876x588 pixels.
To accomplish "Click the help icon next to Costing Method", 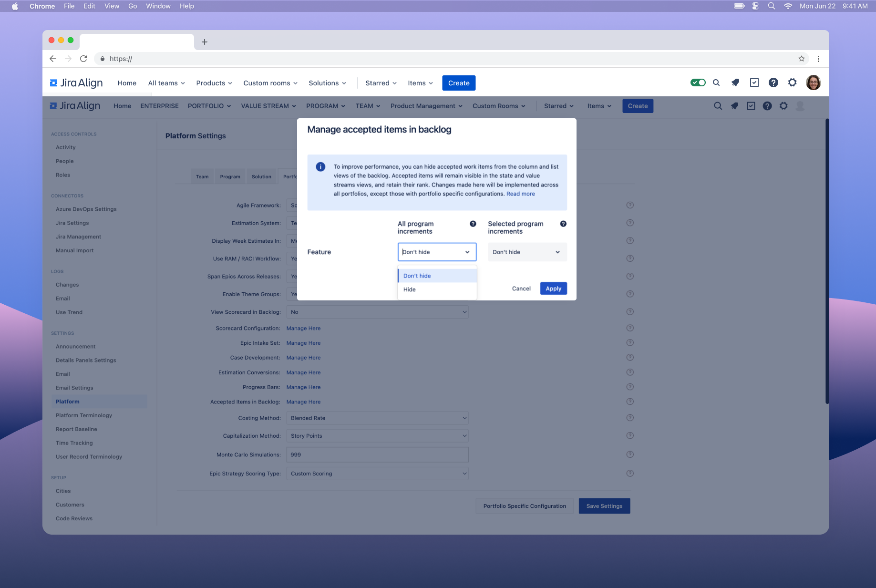I will click(629, 417).
